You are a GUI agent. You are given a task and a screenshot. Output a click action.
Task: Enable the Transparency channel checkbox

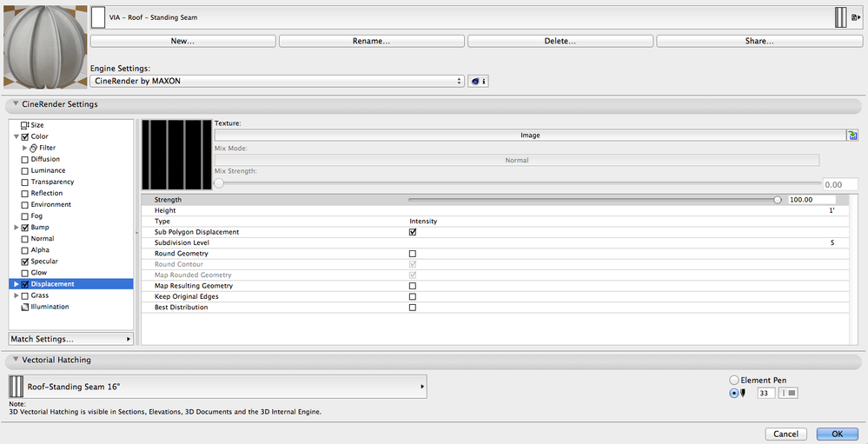click(x=24, y=182)
